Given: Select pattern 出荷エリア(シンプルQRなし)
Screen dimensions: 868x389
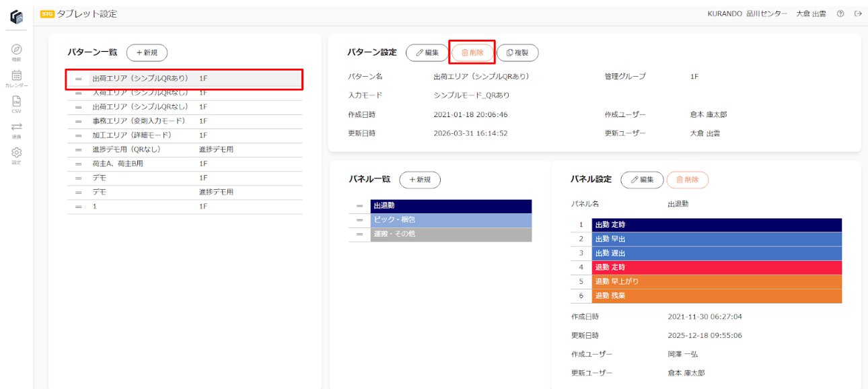Looking at the screenshot, I should coord(184,107).
